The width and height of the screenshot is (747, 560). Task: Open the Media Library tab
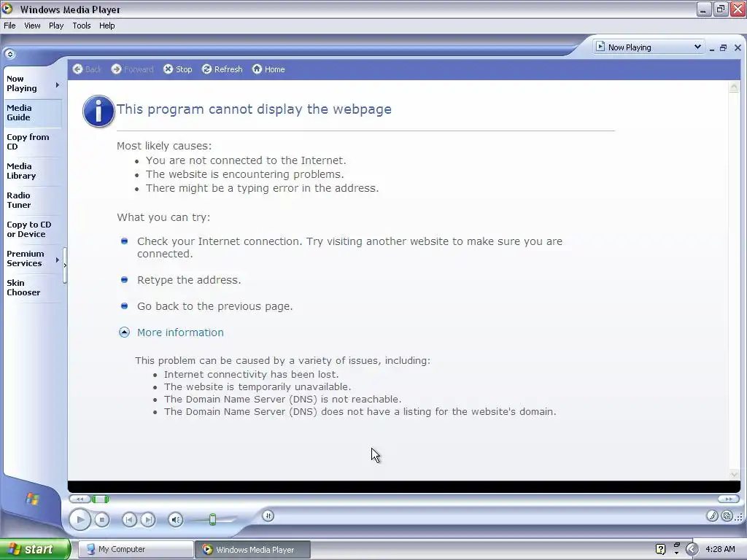pos(33,171)
